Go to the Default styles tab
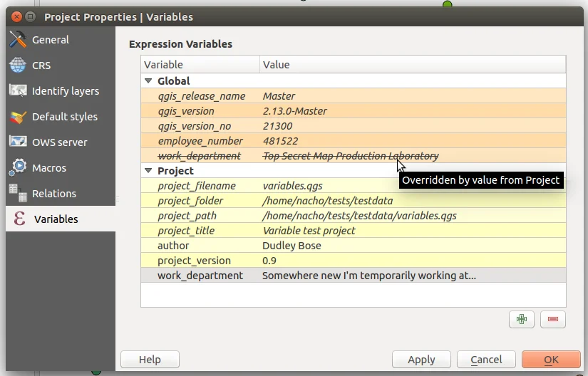Viewport: 588px width, 376px height. click(61, 117)
